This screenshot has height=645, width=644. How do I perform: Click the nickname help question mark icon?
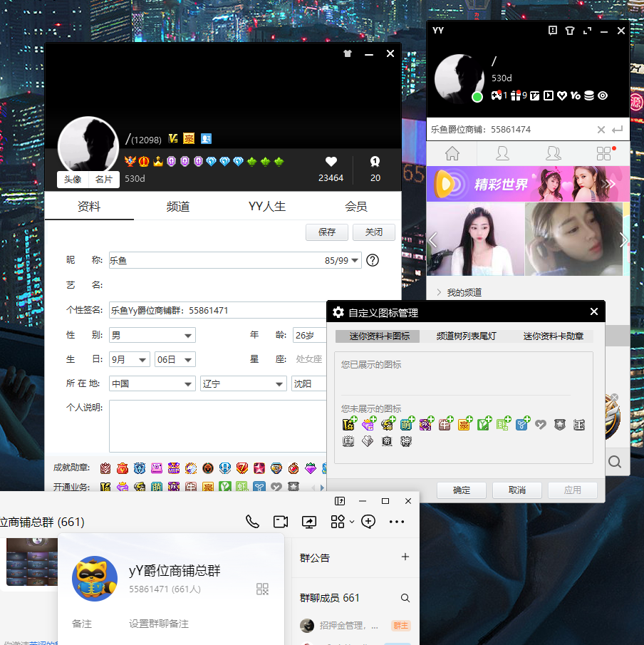pos(373,260)
